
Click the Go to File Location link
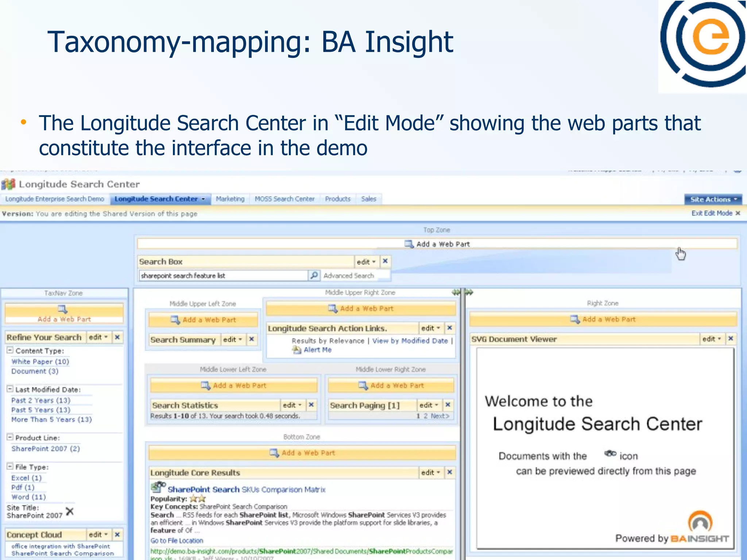click(x=177, y=541)
